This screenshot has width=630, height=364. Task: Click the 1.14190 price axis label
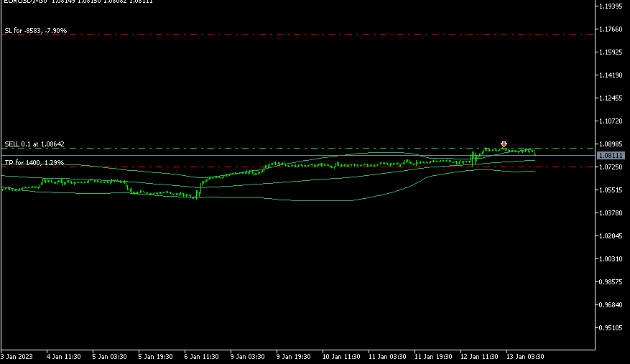pyautogui.click(x=611, y=75)
